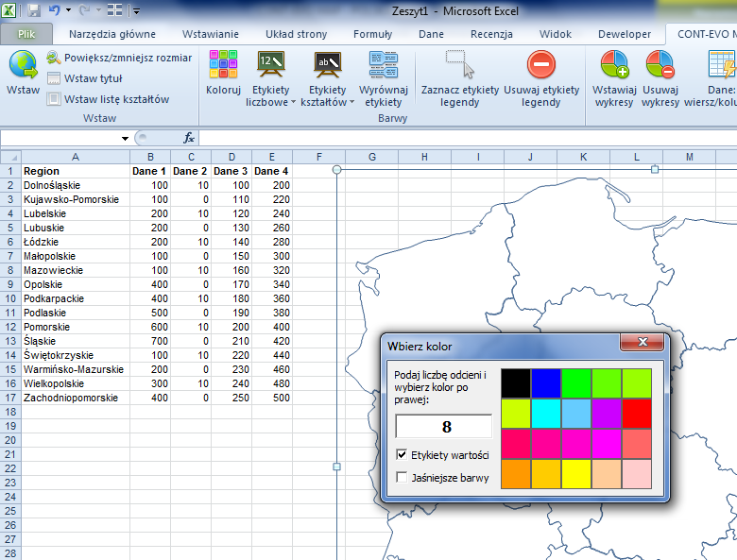Open the Undo history dropdown arrow
737x560 pixels.
[69, 9]
